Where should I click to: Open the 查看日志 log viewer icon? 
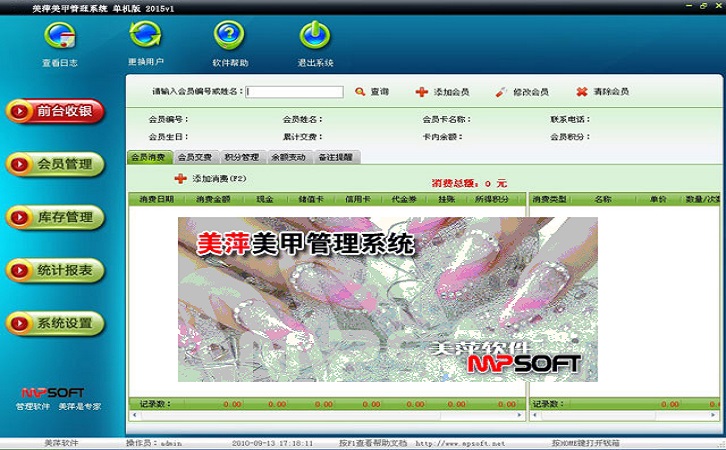click(x=60, y=36)
